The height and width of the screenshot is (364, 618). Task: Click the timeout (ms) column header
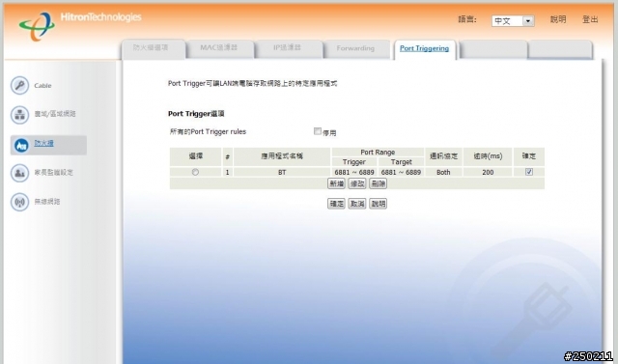pyautogui.click(x=488, y=156)
